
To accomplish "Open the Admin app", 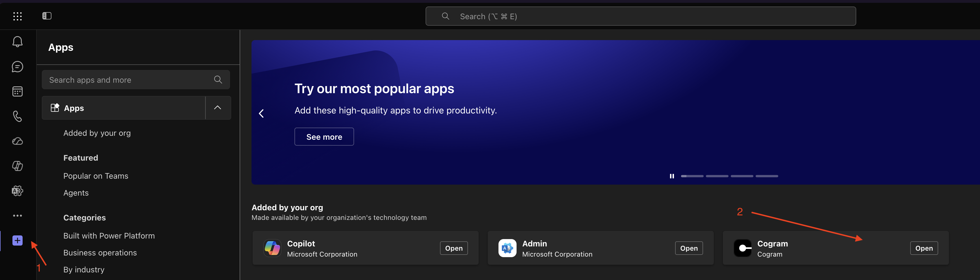I will tap(689, 248).
